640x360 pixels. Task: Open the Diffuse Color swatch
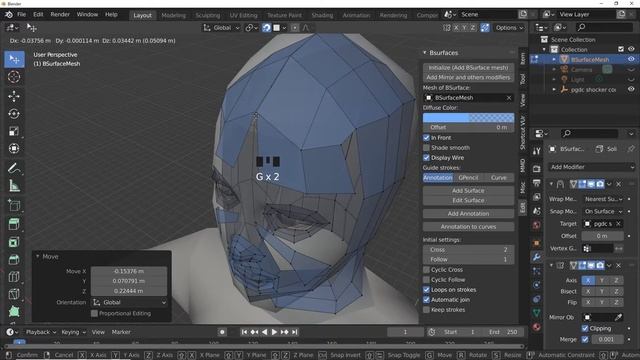[x=468, y=118]
